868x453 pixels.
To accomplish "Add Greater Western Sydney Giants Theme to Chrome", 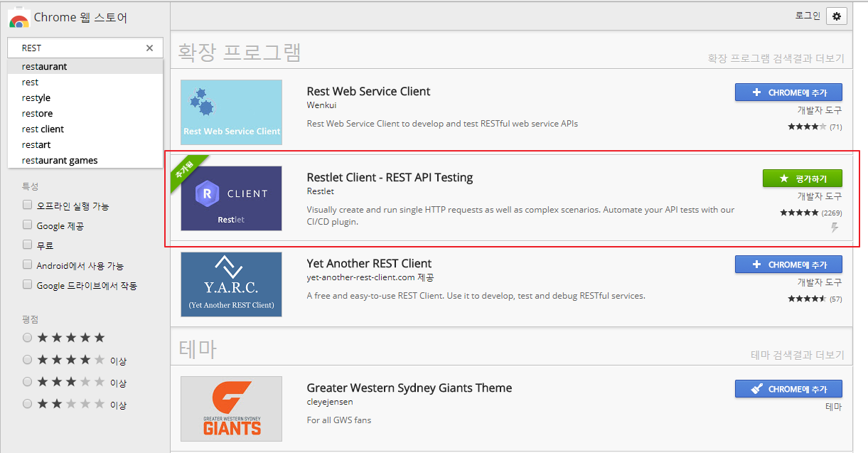I will click(x=788, y=389).
